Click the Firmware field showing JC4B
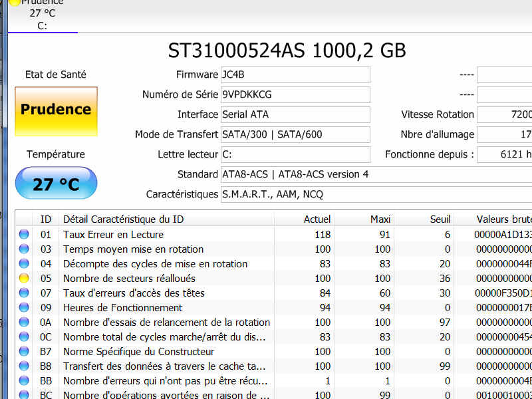Screen dimensions: 532x399 295,74
